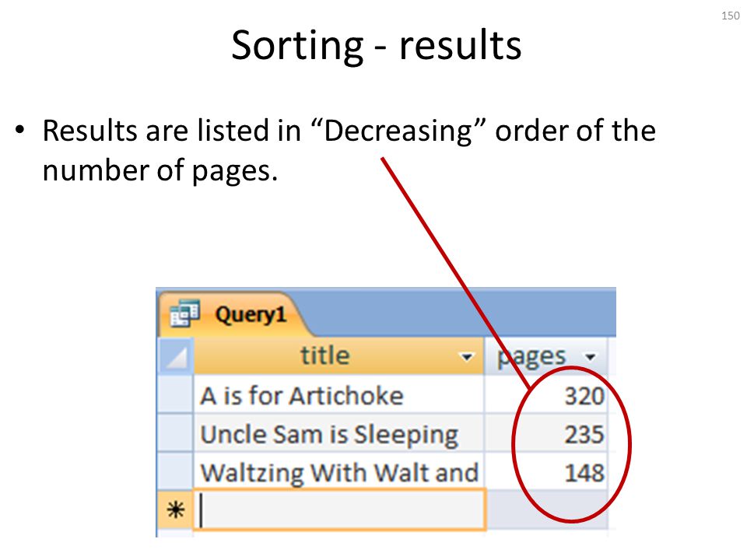Click the cell 'Uncle Sam is Sleeping'
This screenshot has height=560, width=747.
(x=338, y=434)
